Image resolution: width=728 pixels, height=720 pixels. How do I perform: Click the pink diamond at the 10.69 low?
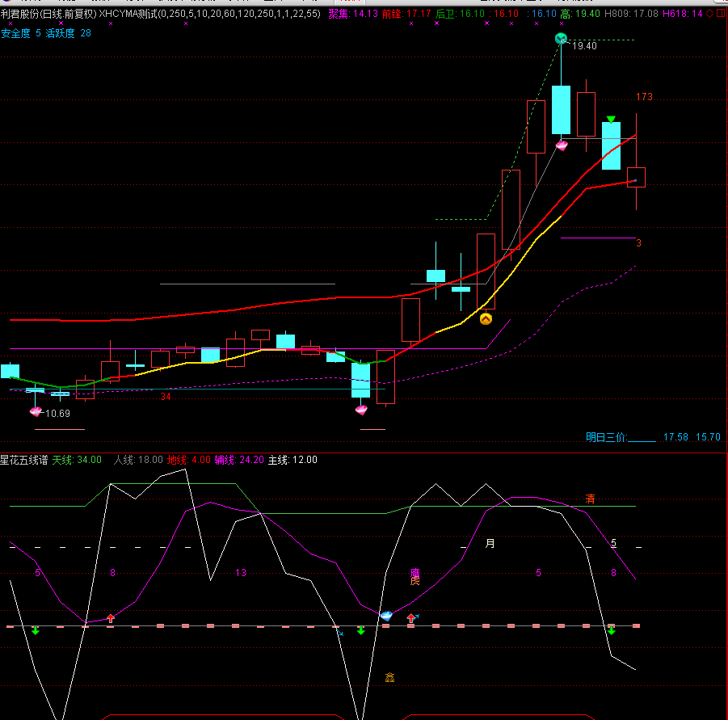tap(36, 411)
